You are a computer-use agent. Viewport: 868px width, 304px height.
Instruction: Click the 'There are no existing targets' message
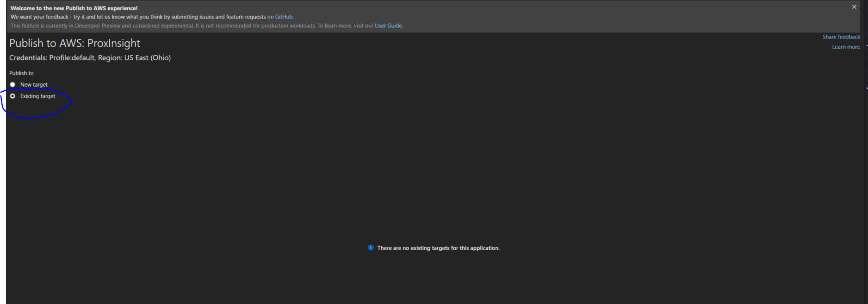tap(438, 248)
